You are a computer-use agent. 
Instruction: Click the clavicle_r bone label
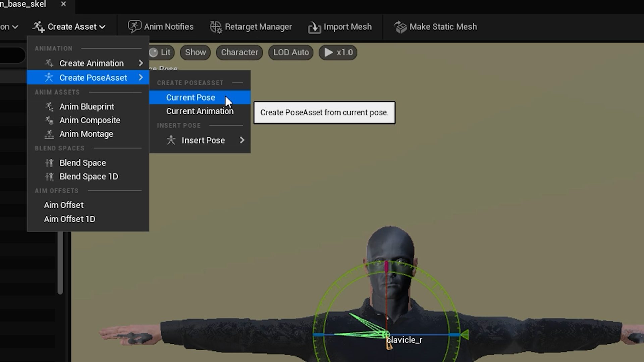tap(404, 340)
